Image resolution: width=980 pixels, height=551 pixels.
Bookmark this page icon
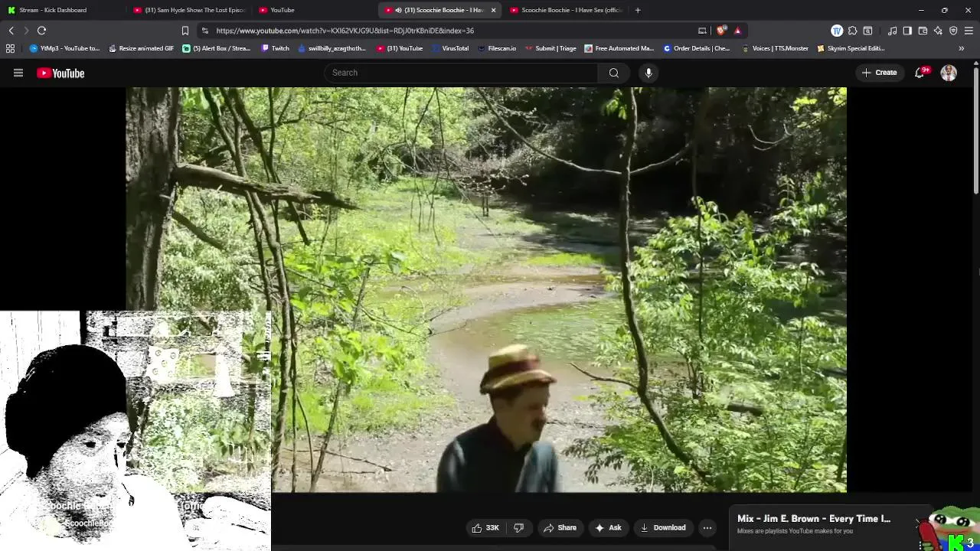click(x=185, y=31)
